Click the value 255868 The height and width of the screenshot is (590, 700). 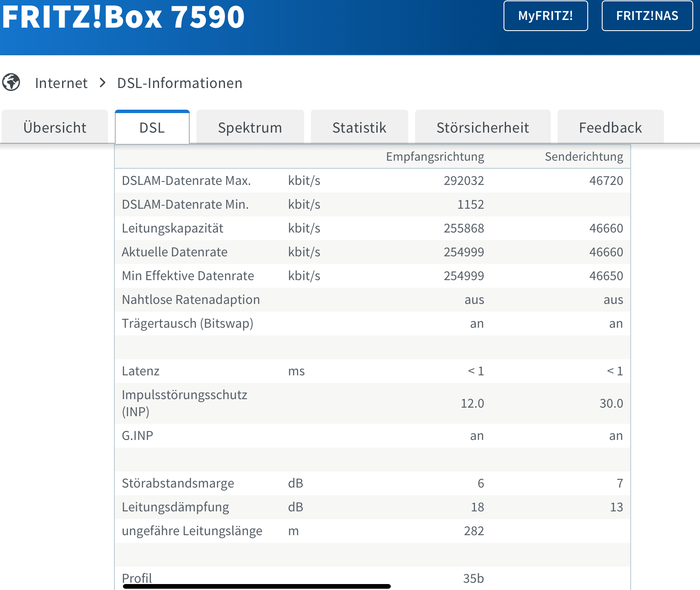pos(464,228)
